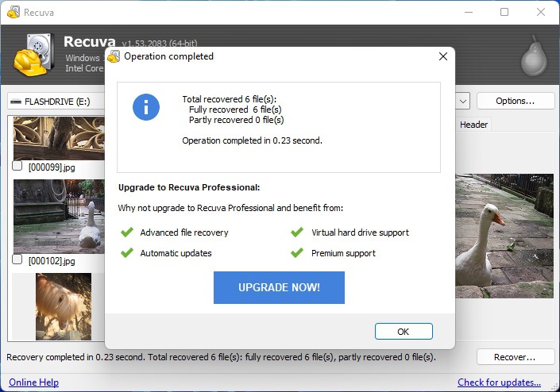This screenshot has height=392, width=560.
Task: Expand the dropdown arrow beside Options
Action: [463, 102]
